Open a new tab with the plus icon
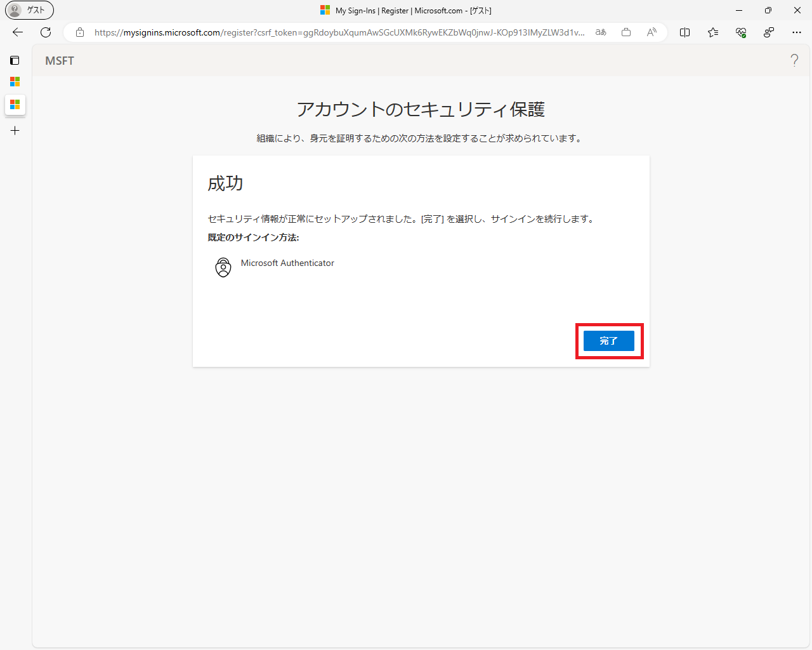Screen dimensions: 812x650 (15, 131)
